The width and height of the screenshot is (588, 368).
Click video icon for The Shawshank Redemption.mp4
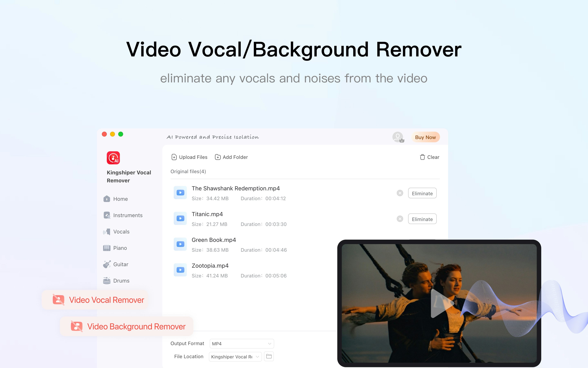(180, 193)
